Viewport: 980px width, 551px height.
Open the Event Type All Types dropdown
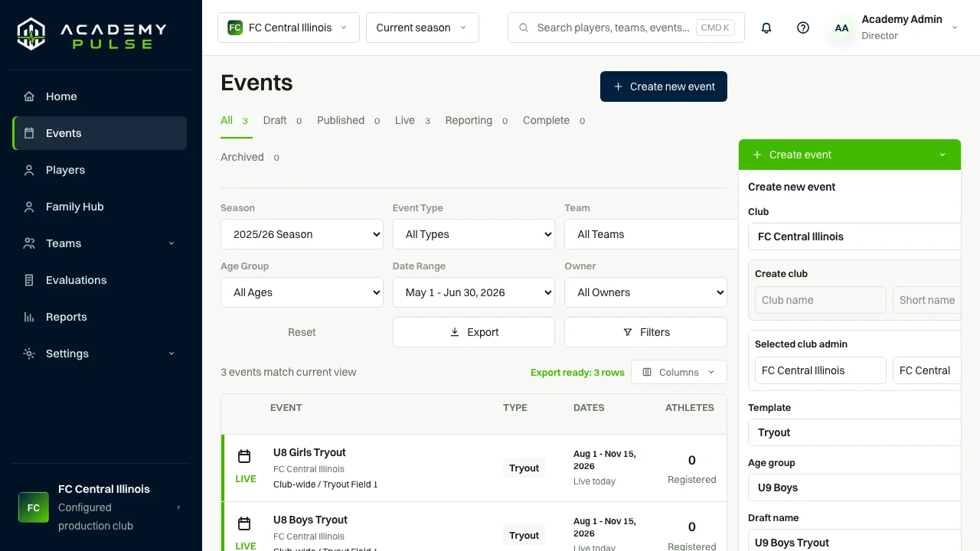[474, 234]
